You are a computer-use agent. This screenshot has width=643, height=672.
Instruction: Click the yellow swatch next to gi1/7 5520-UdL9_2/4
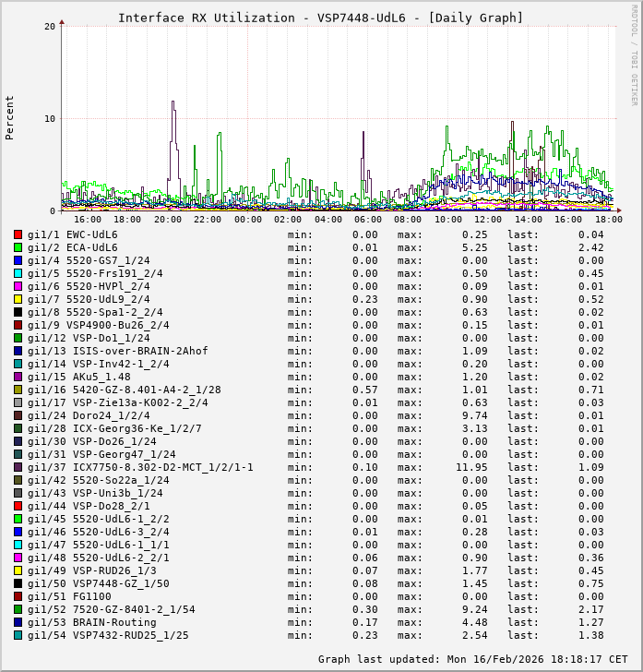[x=18, y=299]
